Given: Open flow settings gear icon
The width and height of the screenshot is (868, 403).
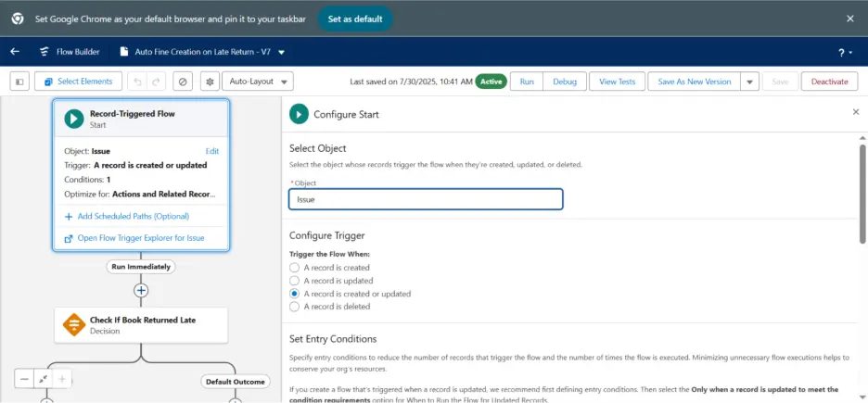Looking at the screenshot, I should coord(210,82).
